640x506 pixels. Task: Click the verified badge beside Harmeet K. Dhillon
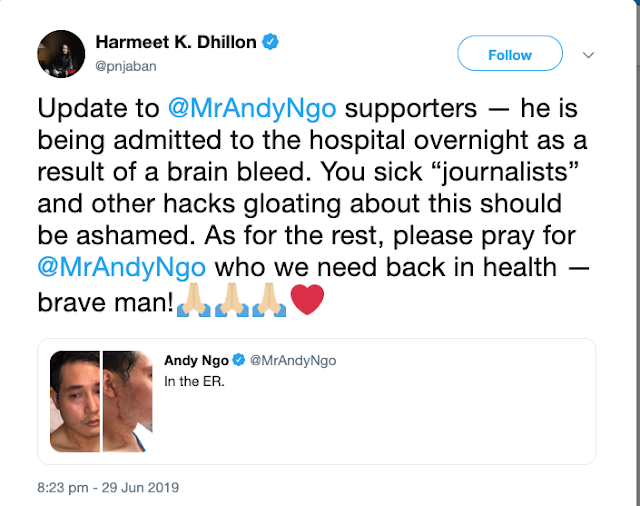pos(270,42)
